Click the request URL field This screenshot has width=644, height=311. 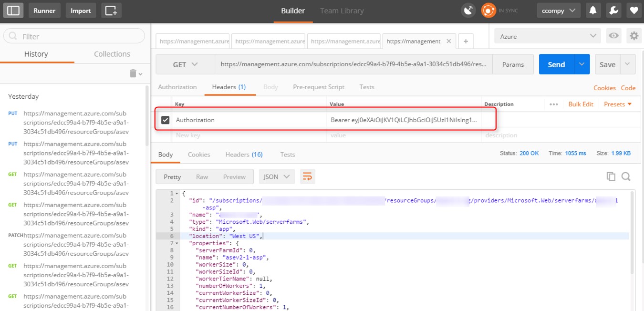(x=353, y=64)
